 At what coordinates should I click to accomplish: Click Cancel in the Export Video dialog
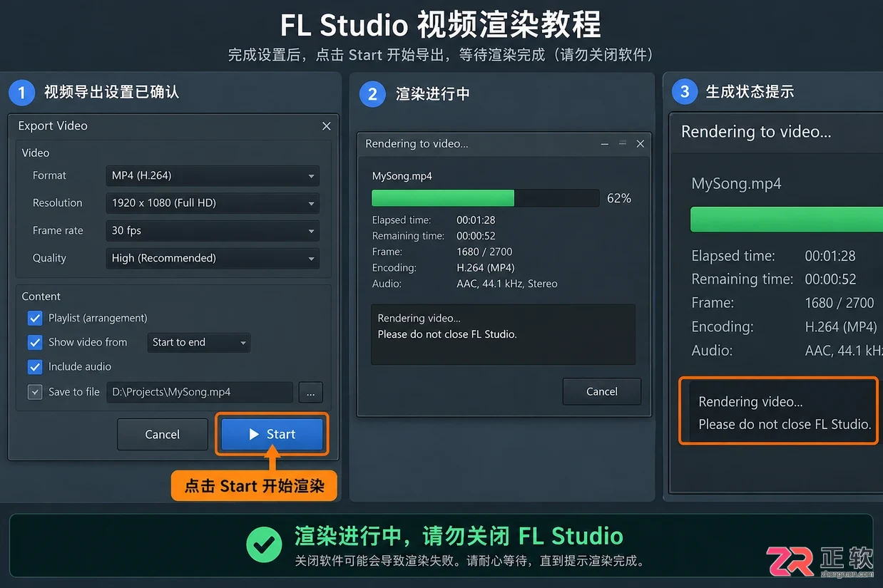pyautogui.click(x=163, y=434)
